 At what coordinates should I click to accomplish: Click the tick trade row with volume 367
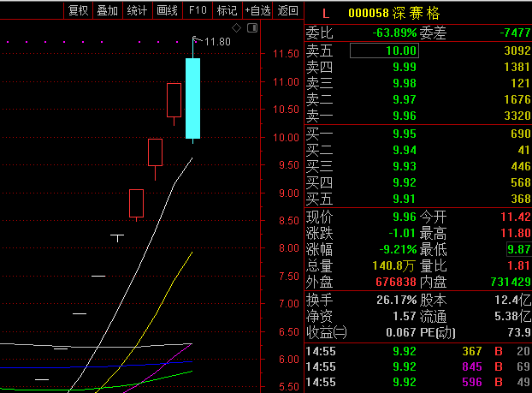(418, 351)
